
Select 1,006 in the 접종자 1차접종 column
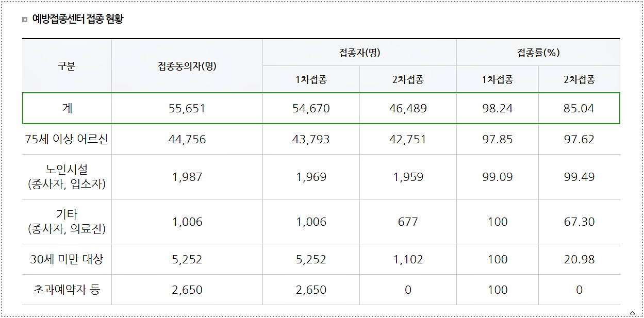click(x=311, y=222)
